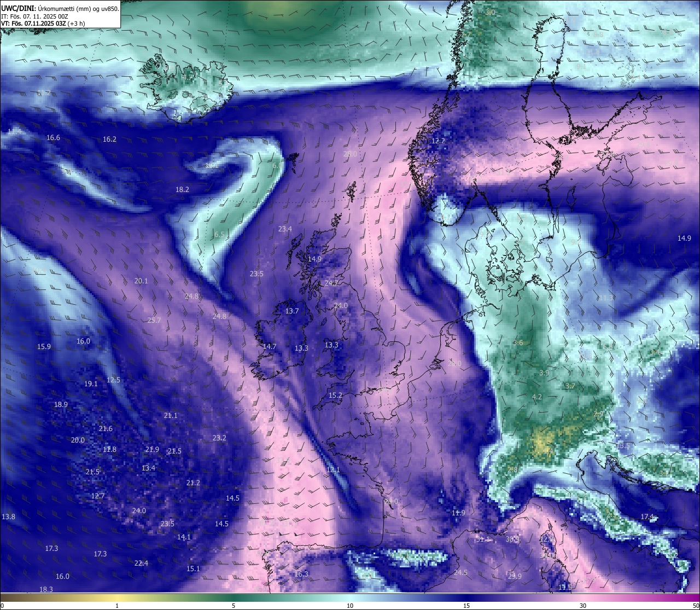Click the map value 15.9

(x=44, y=347)
